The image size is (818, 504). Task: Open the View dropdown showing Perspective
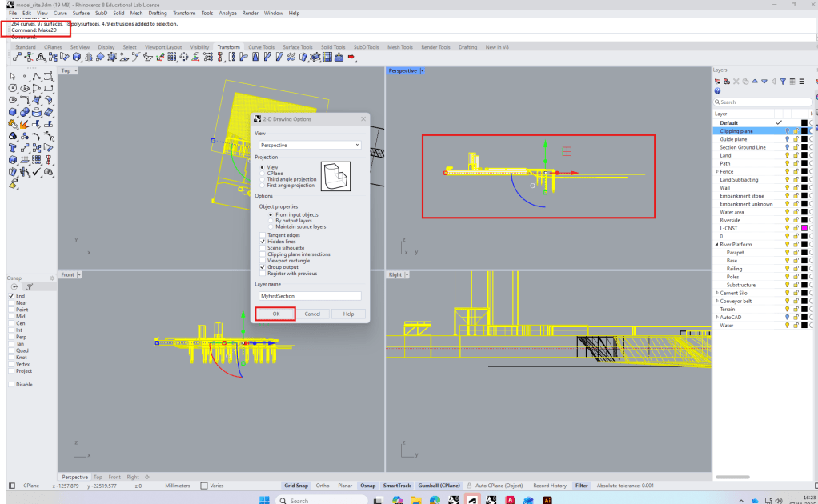(x=310, y=145)
